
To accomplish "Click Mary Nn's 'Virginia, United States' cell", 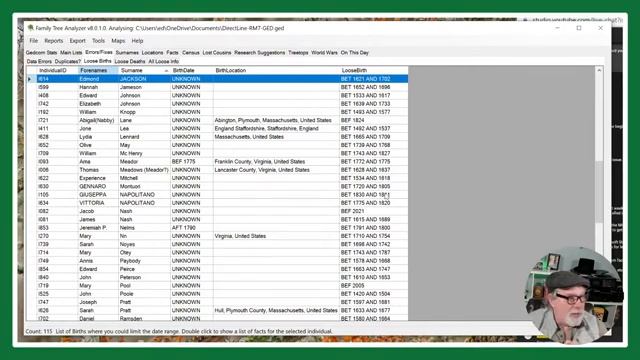I will coord(276,236).
